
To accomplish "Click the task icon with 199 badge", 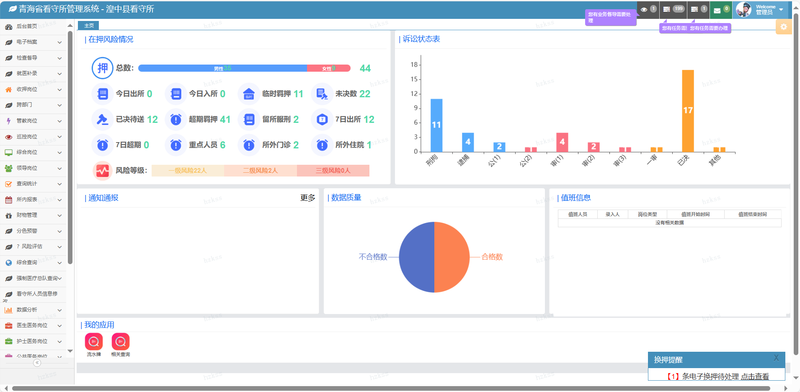I will 667,10.
